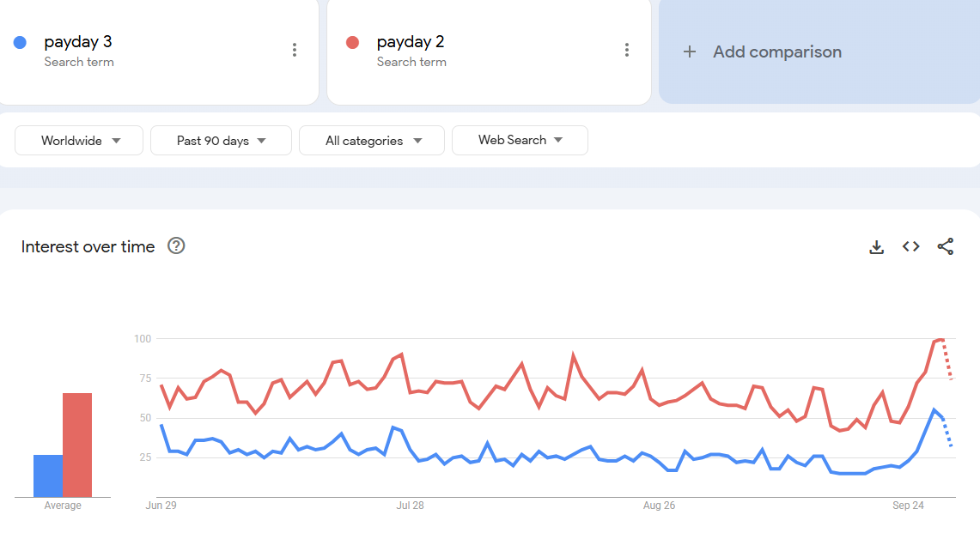Open payday 2 three-dot options menu
980x533 pixels.
627,50
